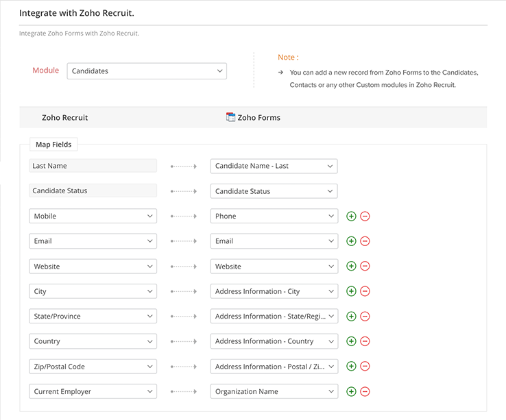
Task: Remove the State/Province mapping row
Action: (x=365, y=316)
